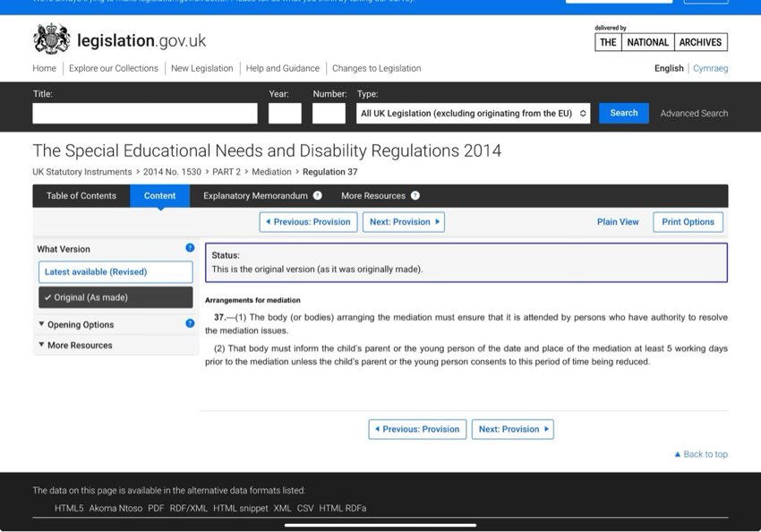Viewport: 761px width, 532px height.
Task: Open the XML data format
Action: (282, 508)
